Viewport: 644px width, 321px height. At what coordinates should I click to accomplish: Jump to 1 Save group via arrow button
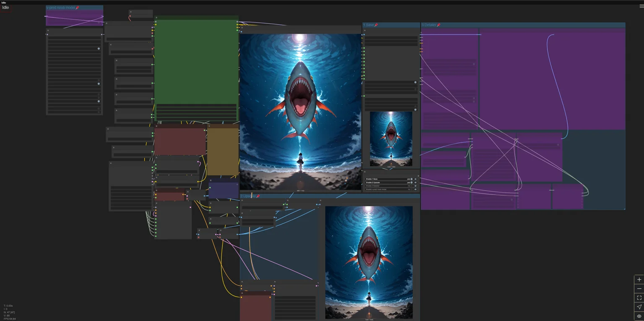(x=415, y=179)
